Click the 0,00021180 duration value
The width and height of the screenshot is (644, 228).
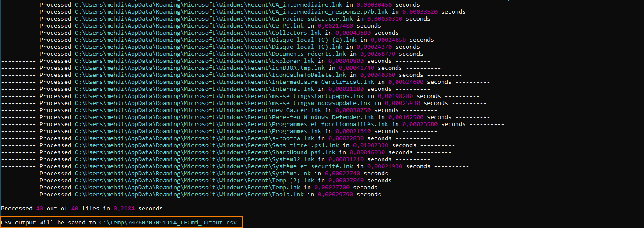346,89
